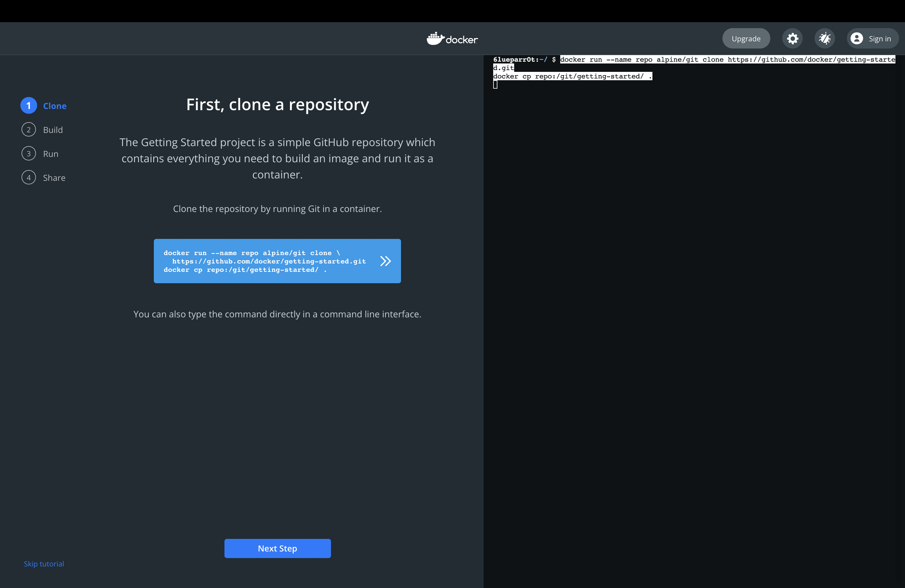Click the step 3 circle icon

coord(28,154)
